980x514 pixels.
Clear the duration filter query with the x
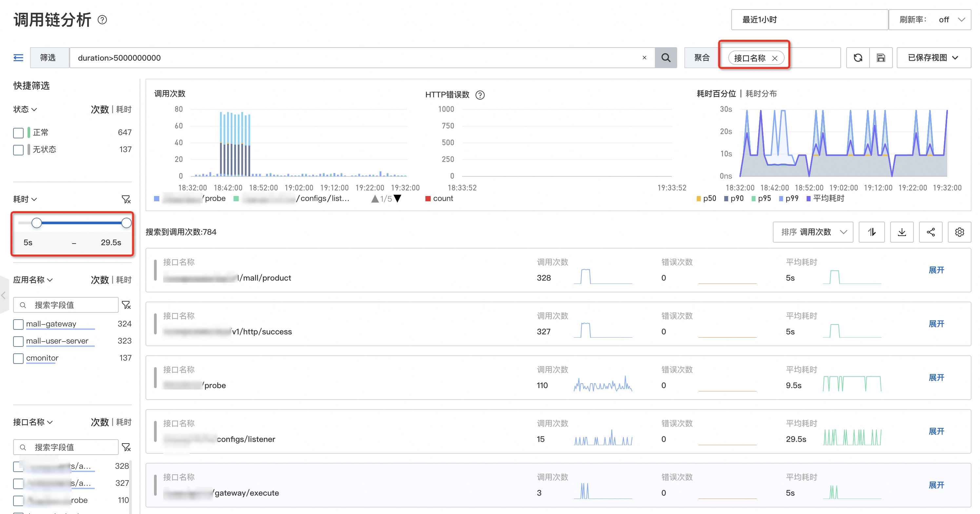click(x=644, y=58)
